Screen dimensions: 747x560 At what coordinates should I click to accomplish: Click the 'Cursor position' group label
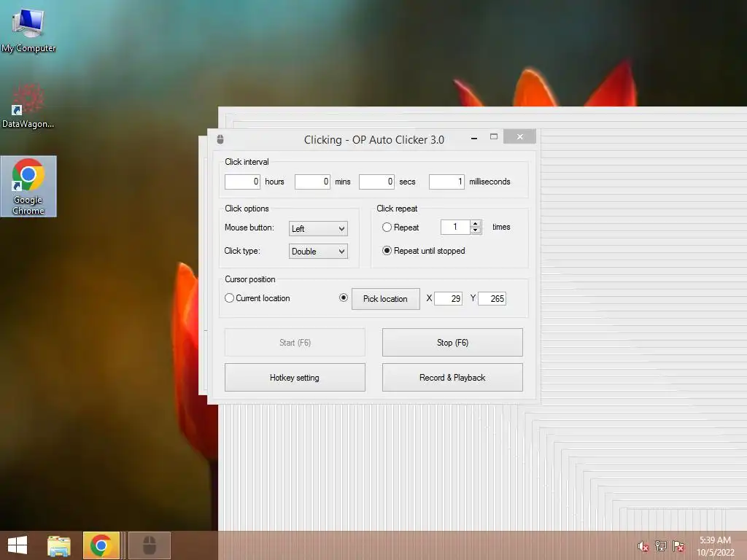coord(250,279)
